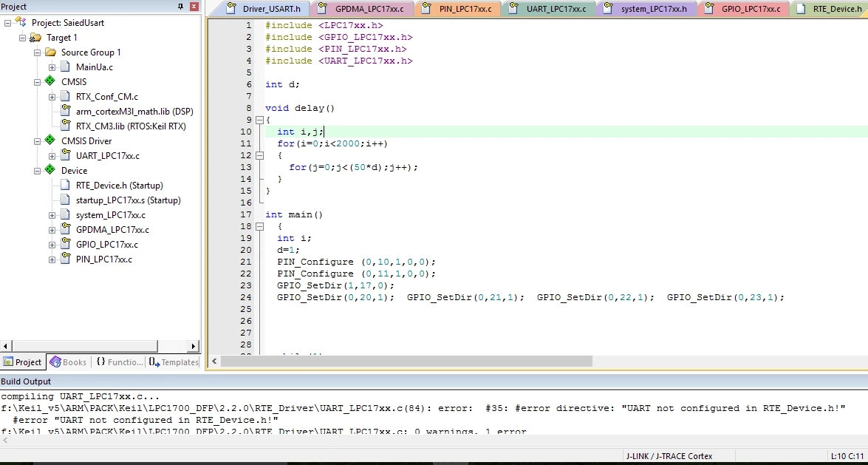Click the CMSIS green diamond component icon

tap(50, 81)
